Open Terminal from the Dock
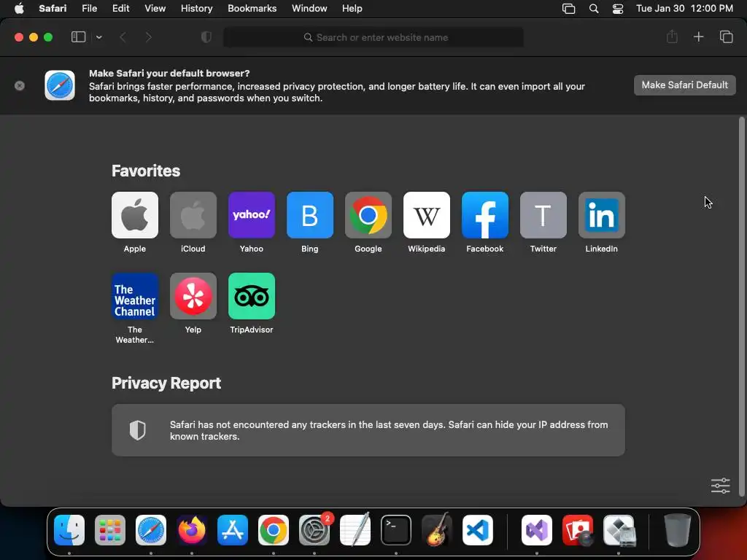The image size is (747, 560). pos(396,530)
